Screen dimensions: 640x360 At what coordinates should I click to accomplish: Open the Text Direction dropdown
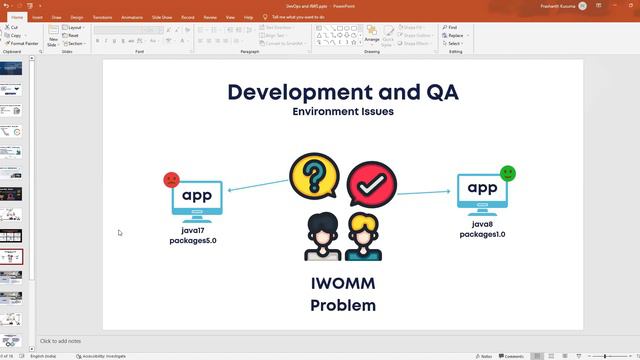tap(278, 27)
